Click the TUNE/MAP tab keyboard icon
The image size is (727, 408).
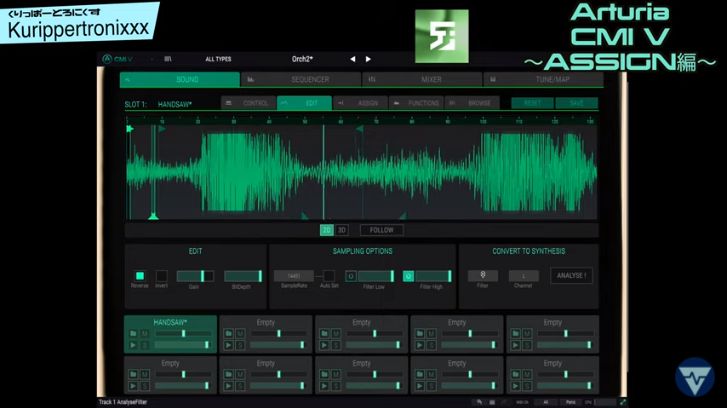pos(493,80)
